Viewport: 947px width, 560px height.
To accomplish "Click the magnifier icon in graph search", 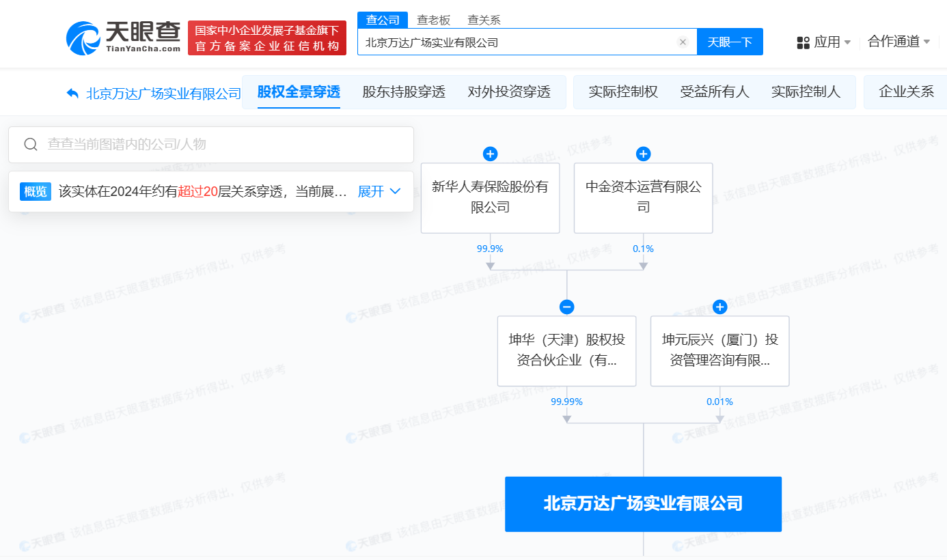I will pyautogui.click(x=31, y=144).
